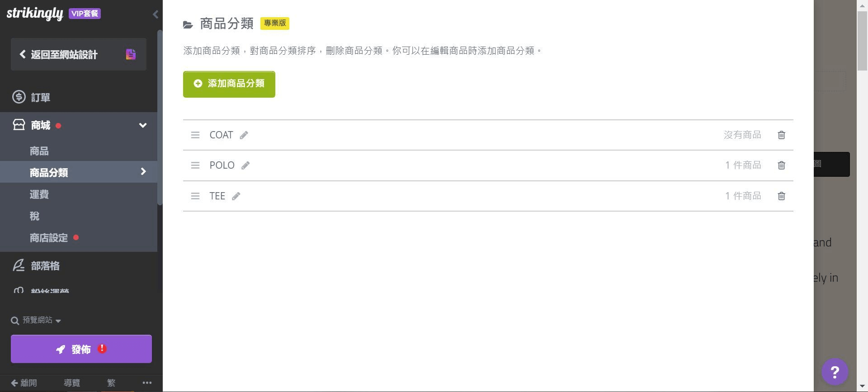Select the 訂單 orders icon in sidebar
The width and height of the screenshot is (868, 392).
pos(19,97)
